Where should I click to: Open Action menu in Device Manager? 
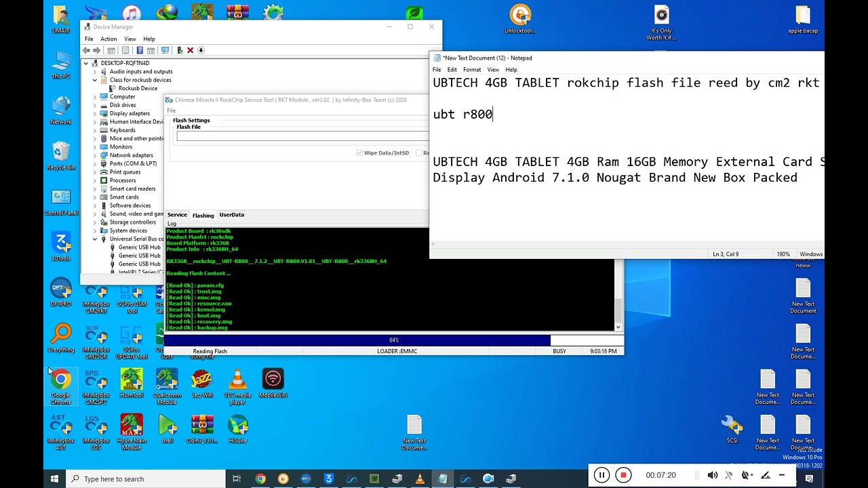108,39
